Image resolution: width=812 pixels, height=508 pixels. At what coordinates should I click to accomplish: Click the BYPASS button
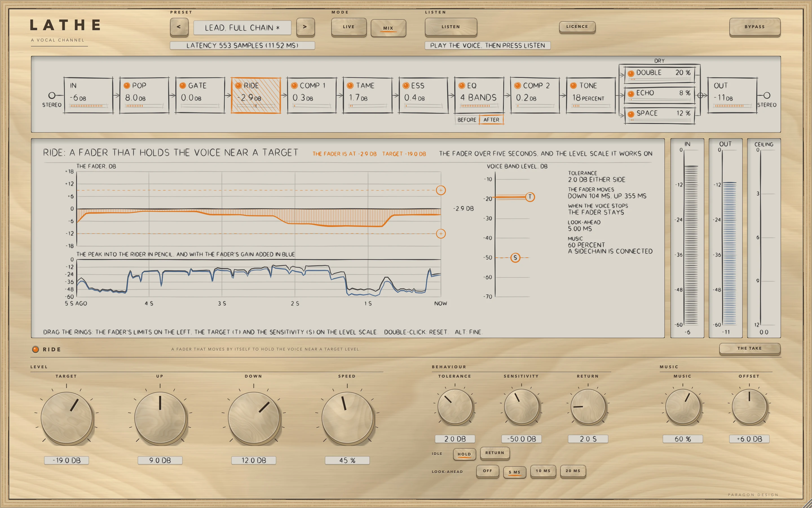click(754, 27)
